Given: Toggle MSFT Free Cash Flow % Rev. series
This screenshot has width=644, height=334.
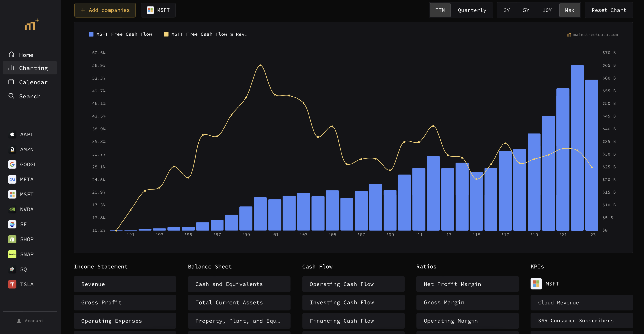Looking at the screenshot, I should 205,34.
